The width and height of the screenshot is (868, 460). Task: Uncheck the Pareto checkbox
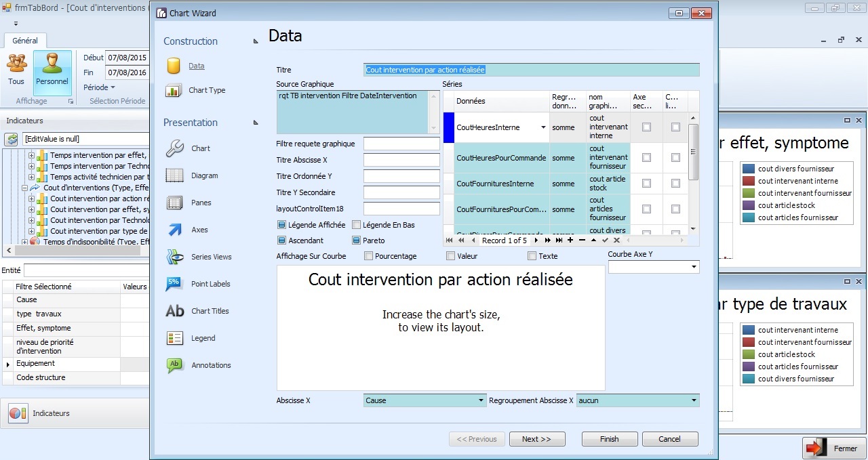(357, 241)
